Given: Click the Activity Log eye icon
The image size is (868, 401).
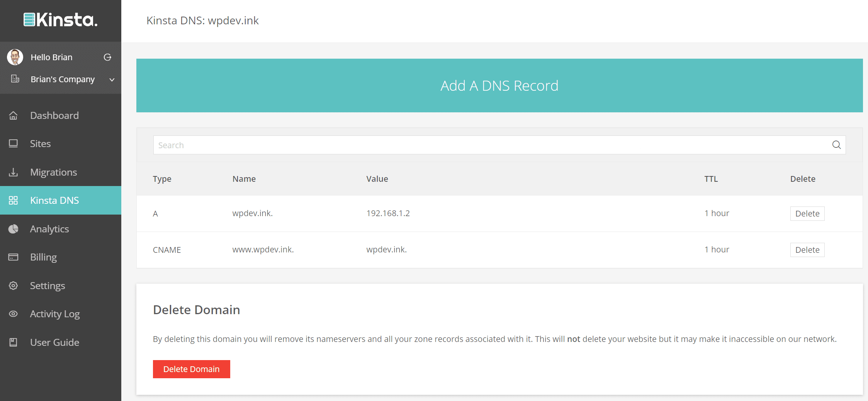Looking at the screenshot, I should pos(13,314).
